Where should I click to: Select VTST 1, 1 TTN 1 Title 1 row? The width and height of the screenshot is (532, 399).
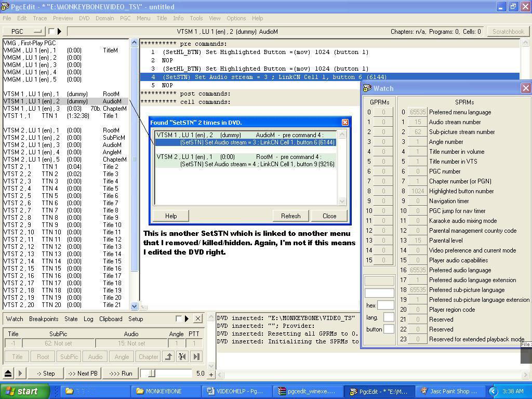pos(65,116)
